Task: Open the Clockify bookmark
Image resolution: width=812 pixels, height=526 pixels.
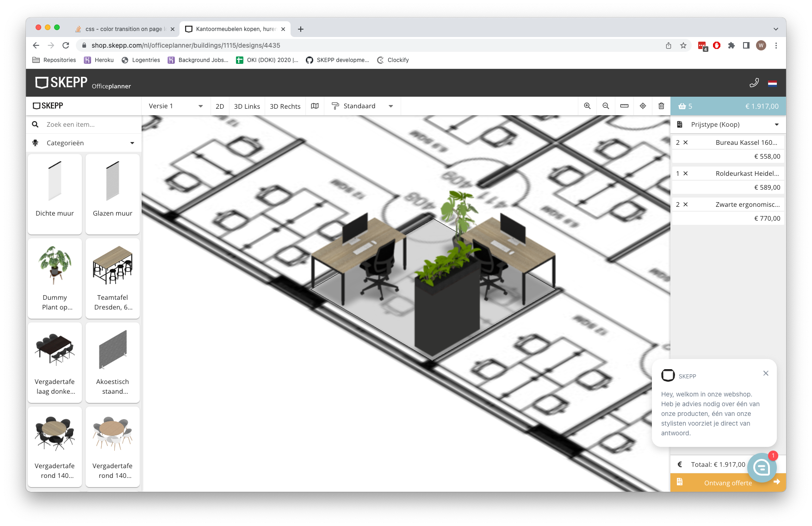Action: click(x=393, y=60)
